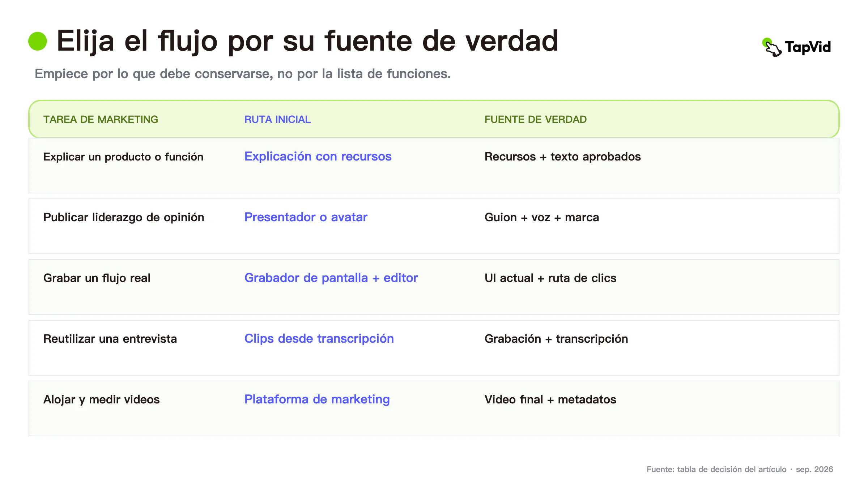Click the cell "Reutilizar una entrevista"
The height and width of the screenshot is (488, 868).
(110, 339)
